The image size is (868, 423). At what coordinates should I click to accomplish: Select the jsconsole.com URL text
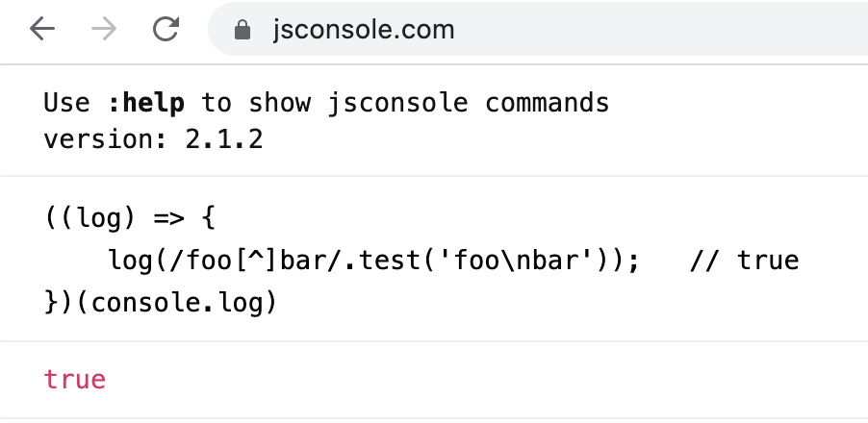[x=363, y=29]
